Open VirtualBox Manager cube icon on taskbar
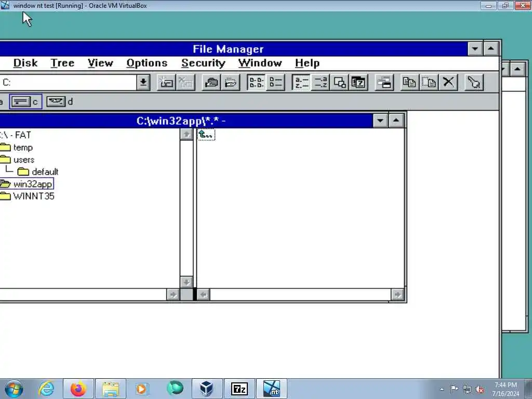 pyautogui.click(x=207, y=389)
